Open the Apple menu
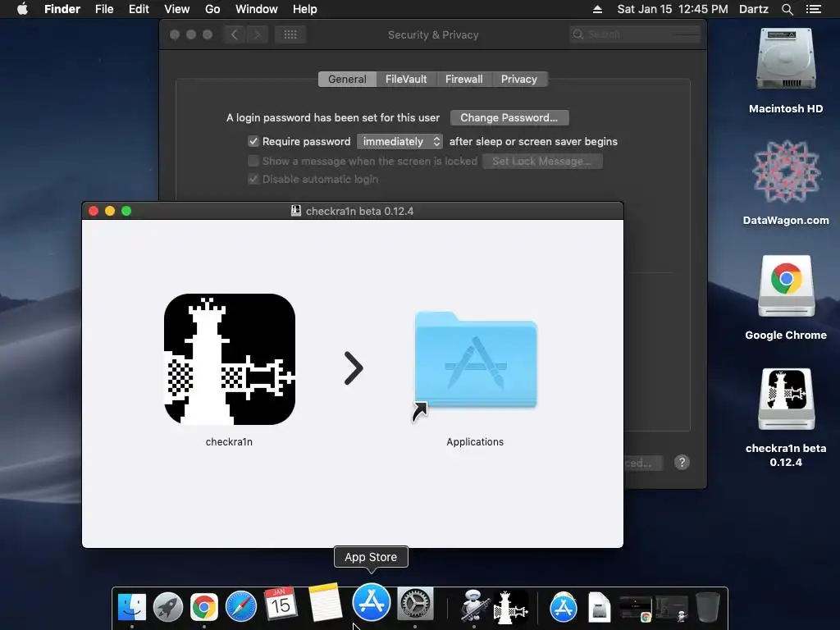 (x=22, y=9)
